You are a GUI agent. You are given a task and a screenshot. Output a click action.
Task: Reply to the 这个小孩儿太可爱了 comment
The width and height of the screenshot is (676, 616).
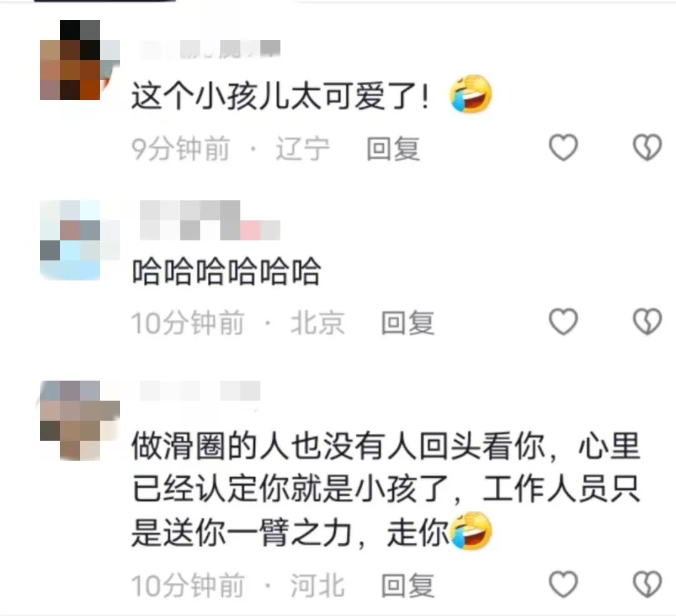392,149
